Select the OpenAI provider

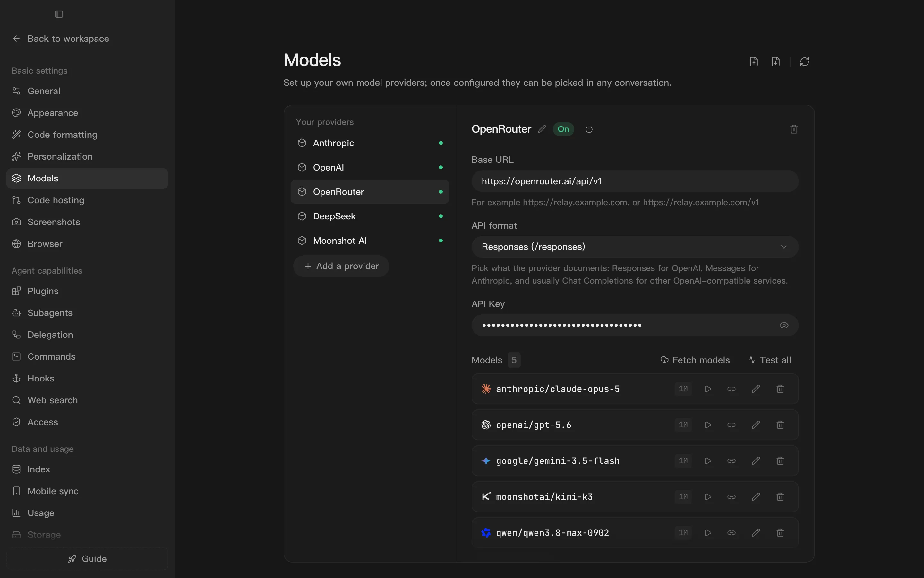click(370, 167)
